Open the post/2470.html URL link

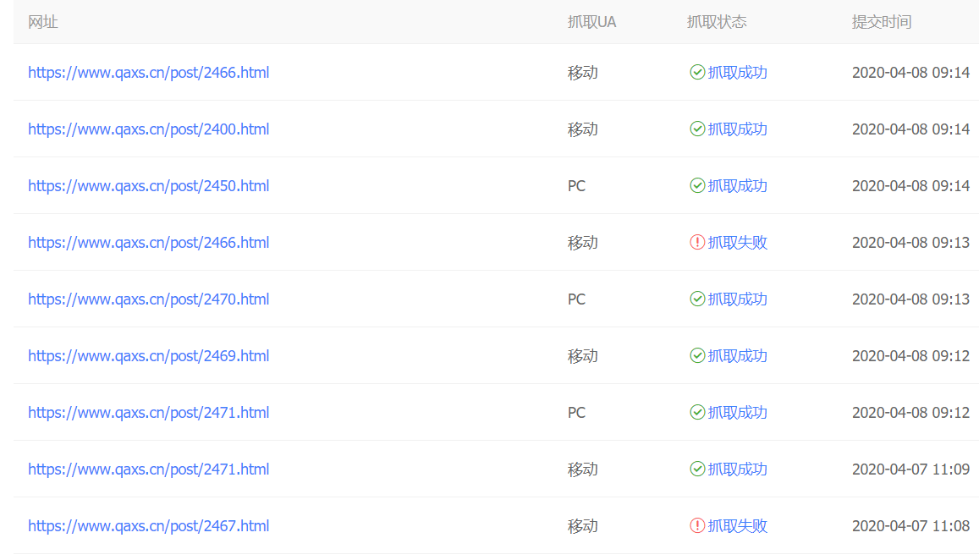click(x=149, y=299)
